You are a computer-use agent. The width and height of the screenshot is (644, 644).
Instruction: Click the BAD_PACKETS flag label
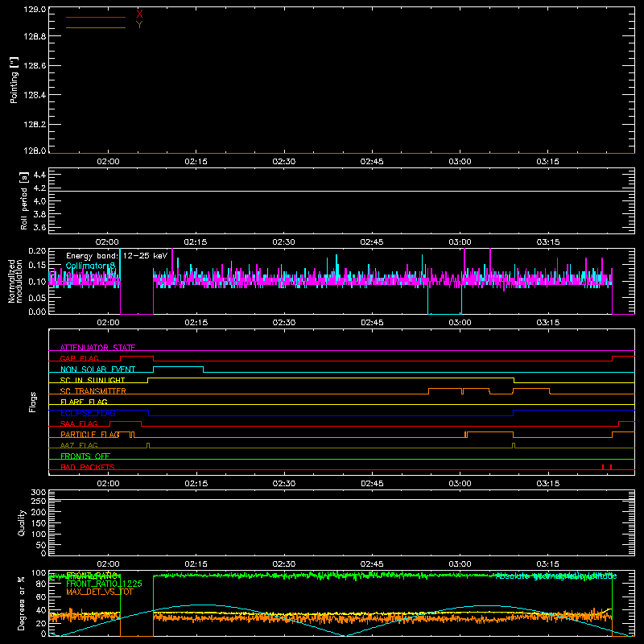[88, 467]
